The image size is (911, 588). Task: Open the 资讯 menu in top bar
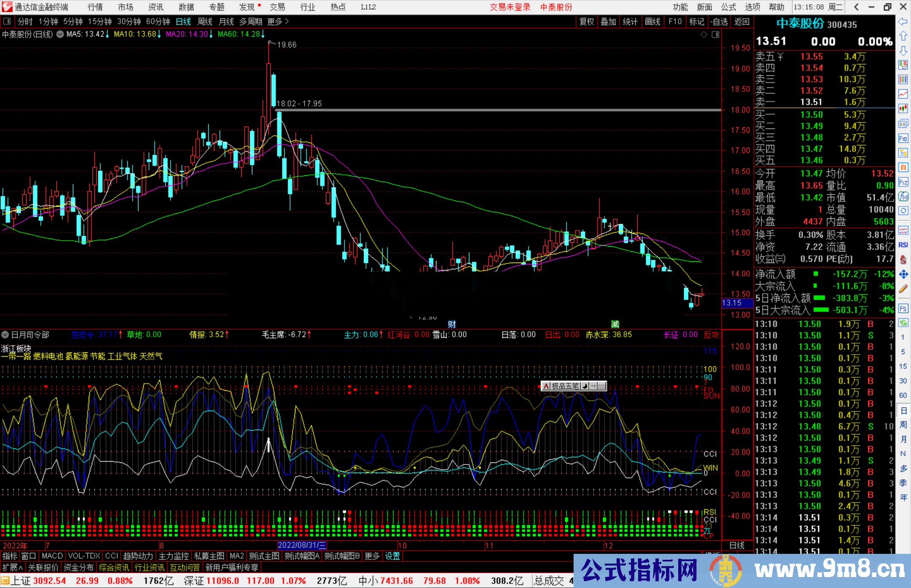156,7
